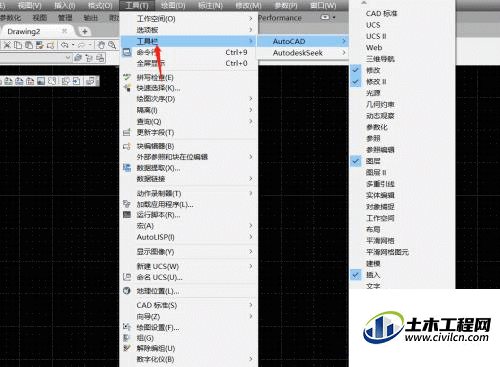Switch to the 管理 ribbon tab
Image resolution: width=500 pixels, height=367 pixels.
click(65, 18)
